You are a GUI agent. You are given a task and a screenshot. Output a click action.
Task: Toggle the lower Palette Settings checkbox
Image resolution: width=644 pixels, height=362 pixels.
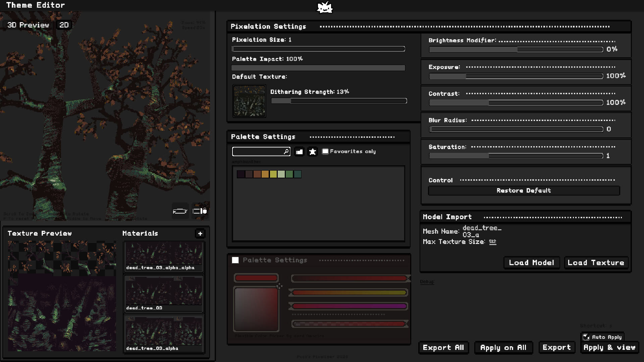[235, 260]
